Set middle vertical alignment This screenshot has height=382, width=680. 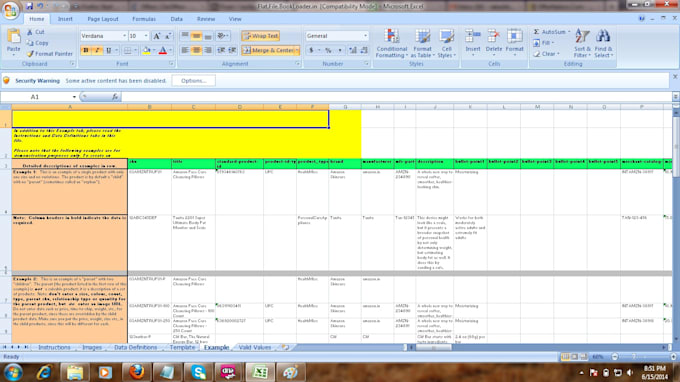pos(196,36)
